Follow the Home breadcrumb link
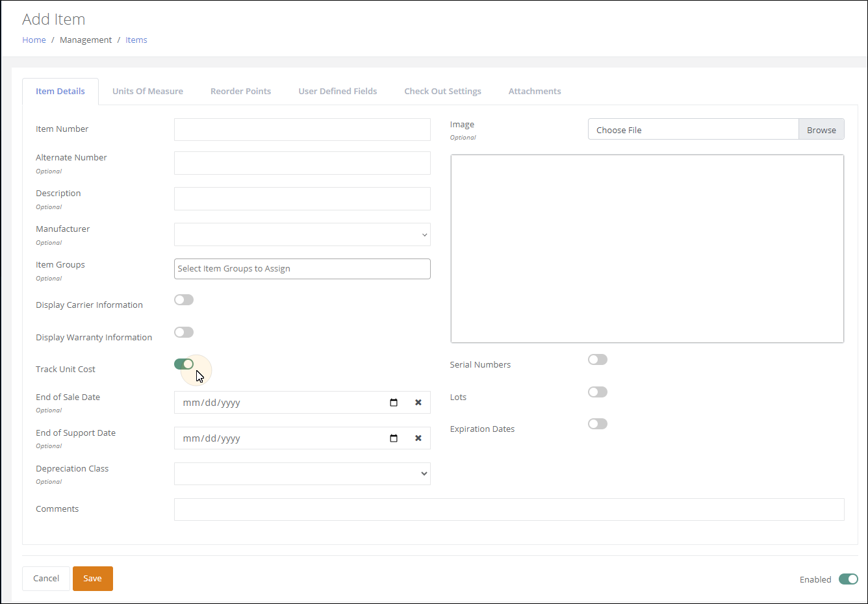Screen dimensions: 868x604 34,40
